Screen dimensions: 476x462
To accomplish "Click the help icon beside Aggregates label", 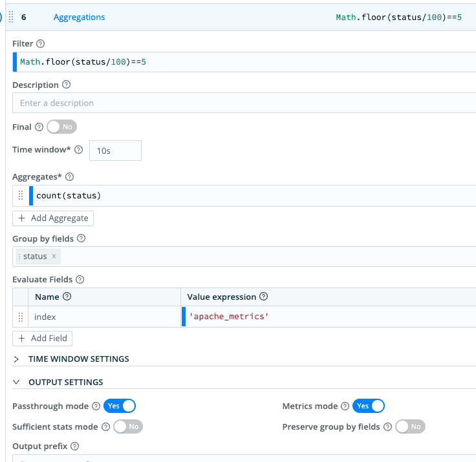I will point(70,176).
